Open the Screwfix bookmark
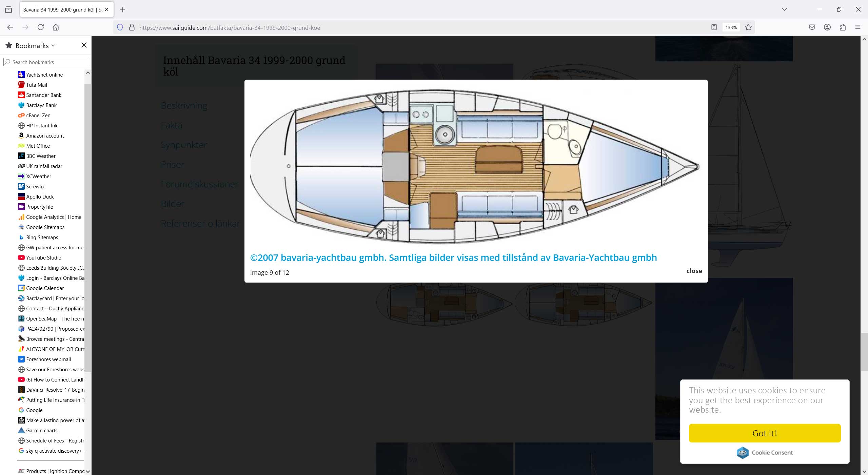The width and height of the screenshot is (868, 475). pos(31,186)
